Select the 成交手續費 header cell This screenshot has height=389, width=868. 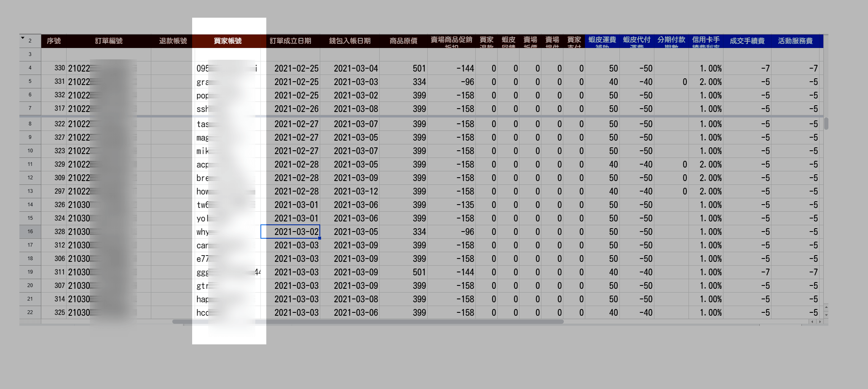click(x=747, y=41)
